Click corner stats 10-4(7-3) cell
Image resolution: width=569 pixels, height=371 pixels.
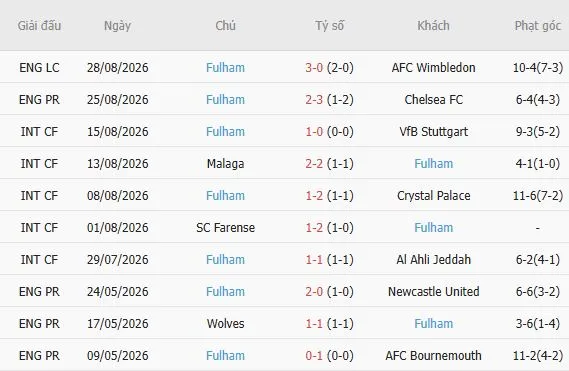(x=538, y=68)
